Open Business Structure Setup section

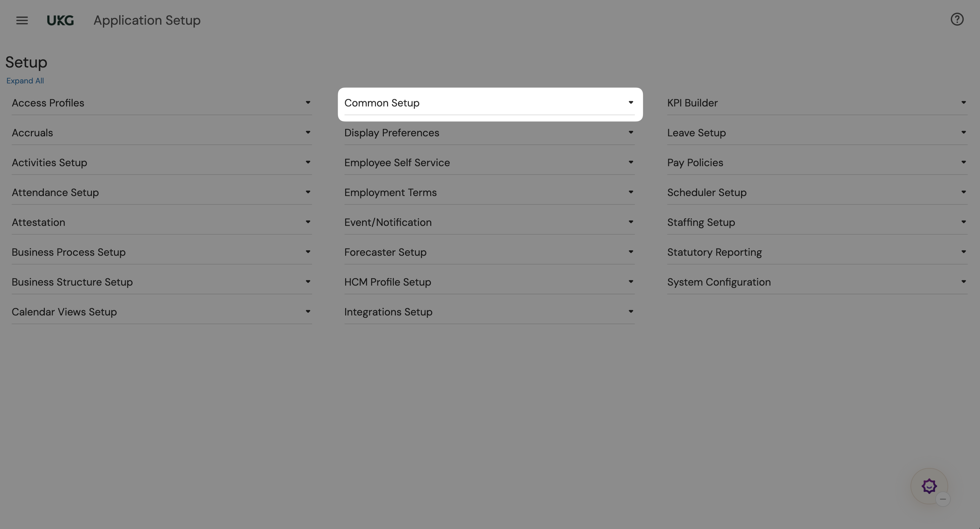click(72, 282)
